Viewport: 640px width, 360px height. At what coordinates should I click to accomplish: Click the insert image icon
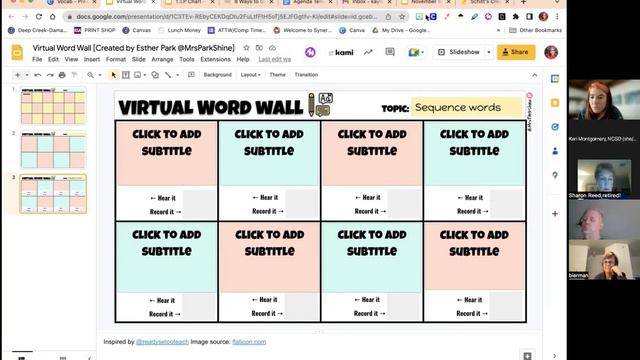(x=138, y=75)
